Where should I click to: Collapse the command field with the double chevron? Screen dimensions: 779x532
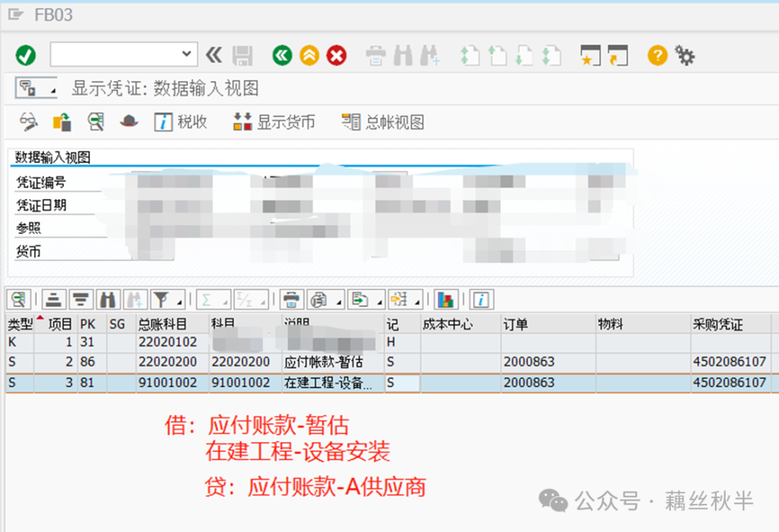pos(214,55)
